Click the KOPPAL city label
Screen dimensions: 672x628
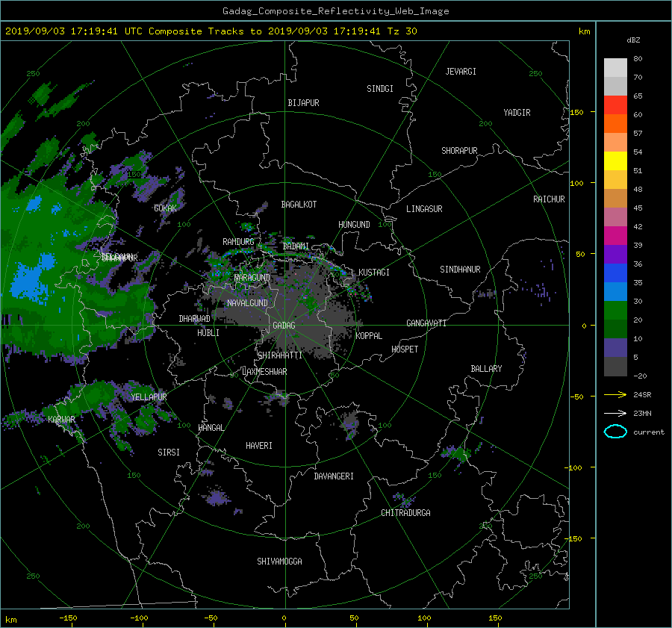[x=369, y=336]
